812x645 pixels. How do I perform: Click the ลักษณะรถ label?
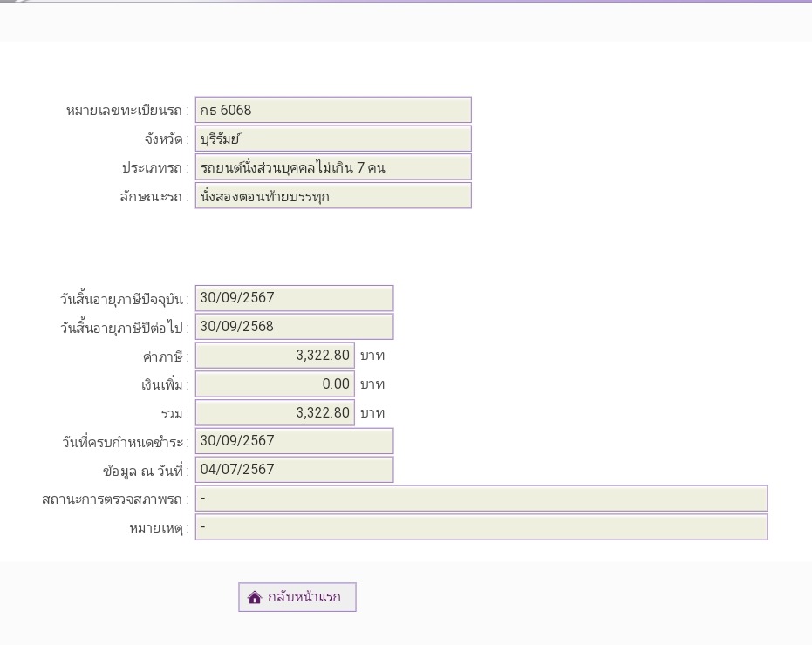[x=154, y=197]
